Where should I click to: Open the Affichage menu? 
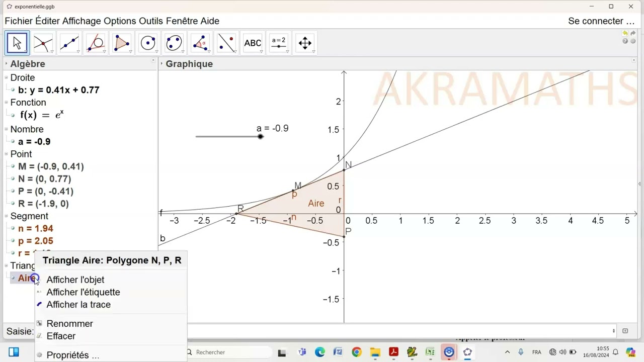[82, 21]
